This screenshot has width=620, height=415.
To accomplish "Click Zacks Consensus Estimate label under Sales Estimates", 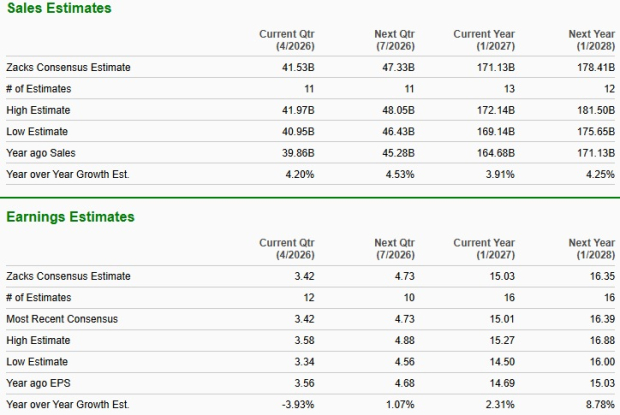I will [x=68, y=68].
